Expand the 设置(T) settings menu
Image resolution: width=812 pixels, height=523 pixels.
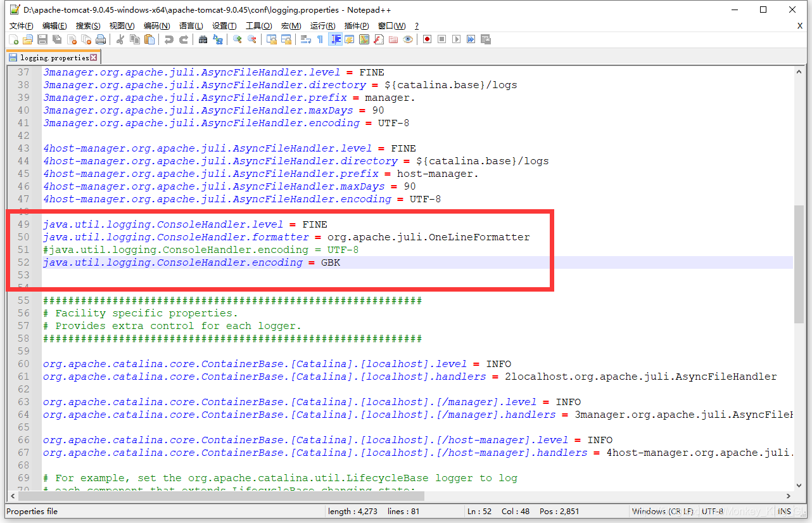(224, 26)
